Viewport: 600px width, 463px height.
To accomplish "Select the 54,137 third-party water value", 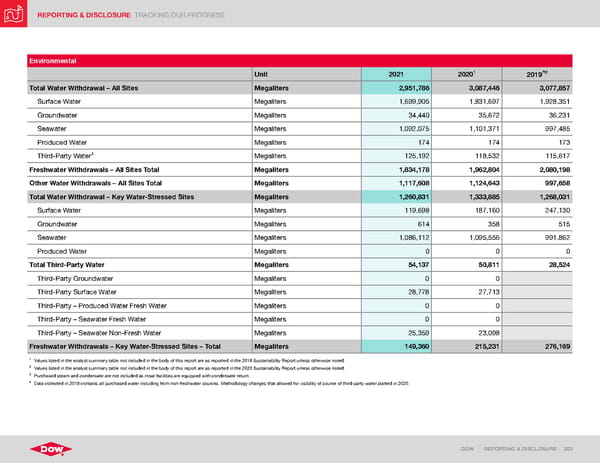I will (x=419, y=265).
